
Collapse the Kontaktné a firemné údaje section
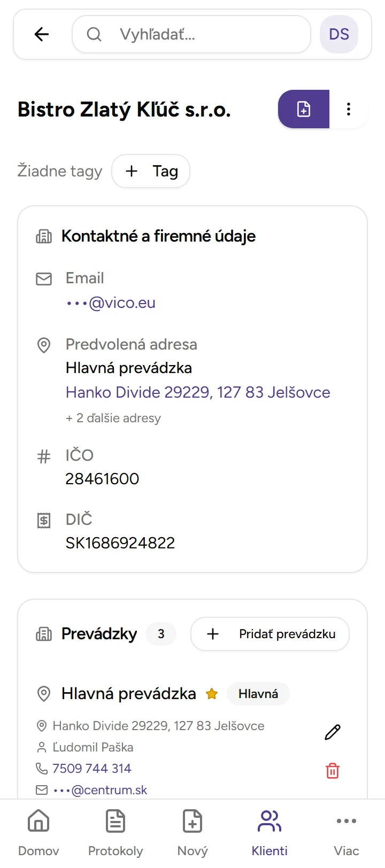(159, 236)
